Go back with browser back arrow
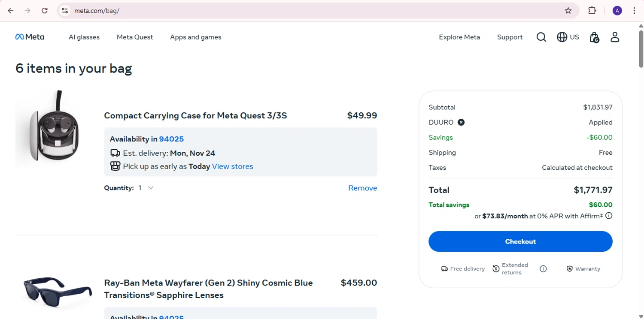Viewport: 644px width, 319px height. [11, 11]
